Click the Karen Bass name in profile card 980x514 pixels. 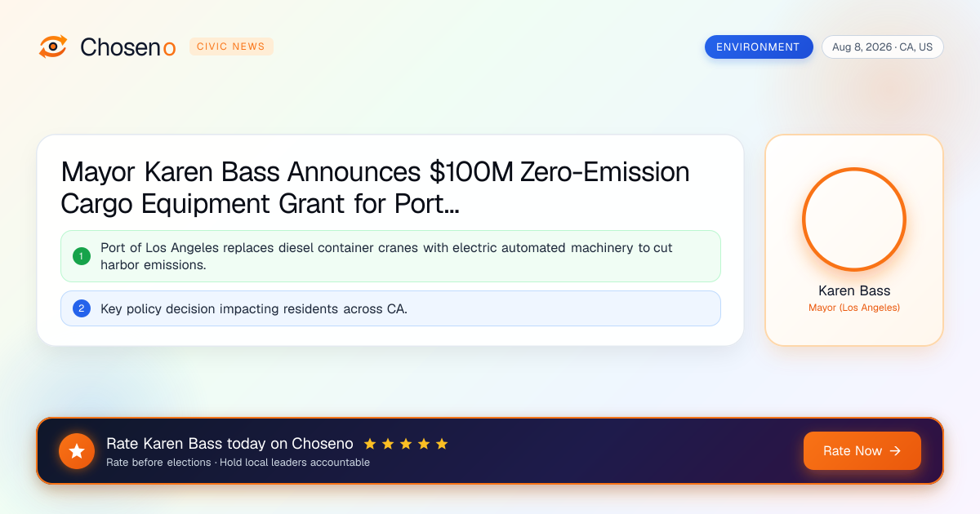click(854, 290)
